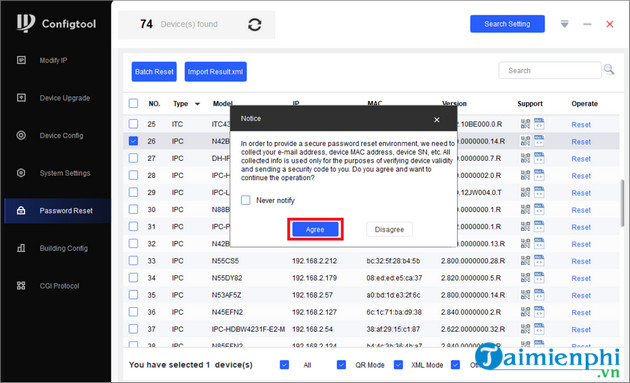The height and width of the screenshot is (383, 630).
Task: Click XML support icon in row 36
Action: (539, 312)
